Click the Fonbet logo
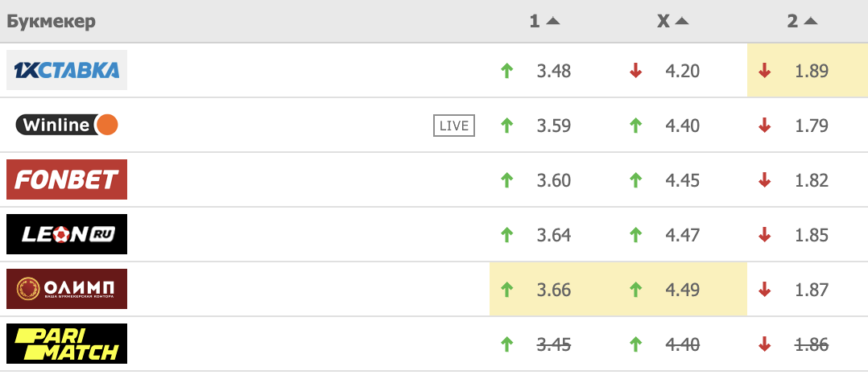Image resolution: width=868 pixels, height=375 pixels. (x=67, y=179)
